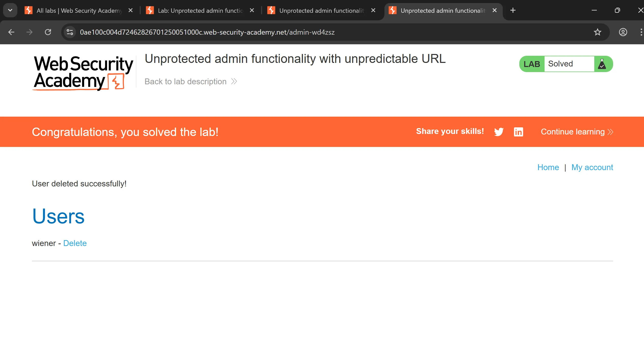Open a new browser tab
644x342 pixels.
(x=513, y=10)
